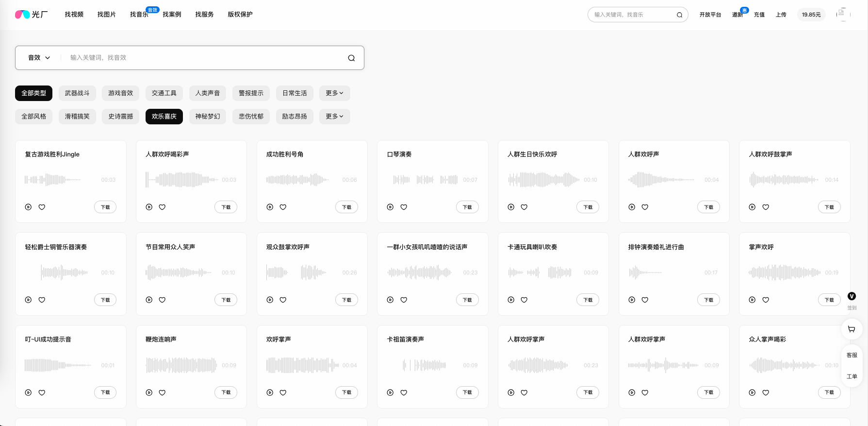Click the magnifier icon in the header search box
The width and height of the screenshot is (868, 426).
679,15
